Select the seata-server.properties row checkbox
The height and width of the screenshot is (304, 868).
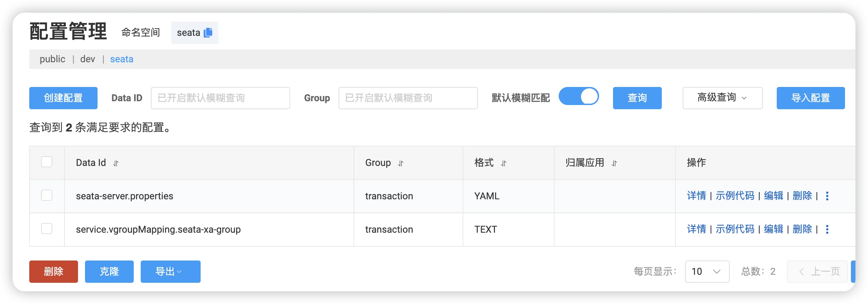click(x=47, y=195)
